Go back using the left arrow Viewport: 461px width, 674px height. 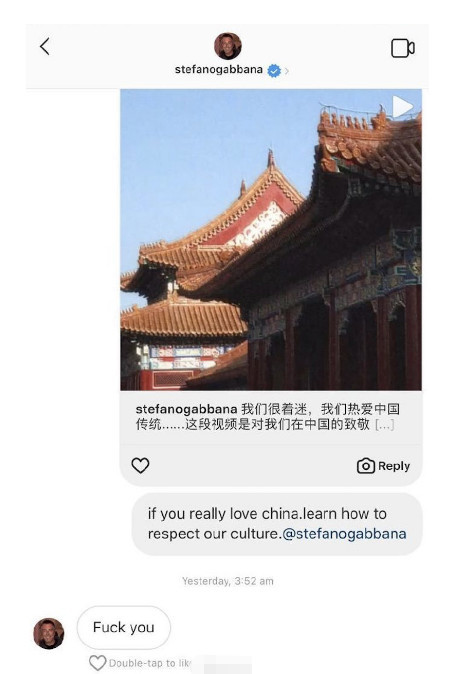45,46
